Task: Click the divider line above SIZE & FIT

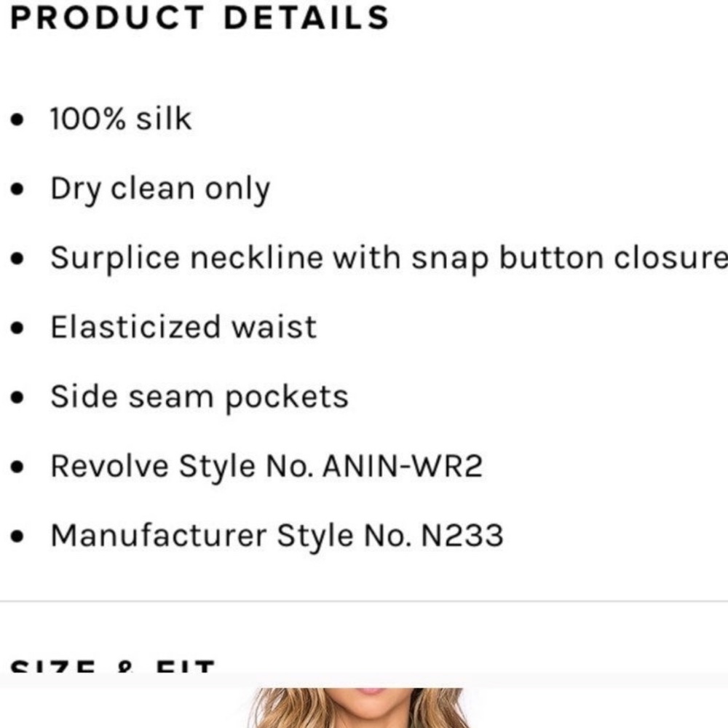Action: 364,601
